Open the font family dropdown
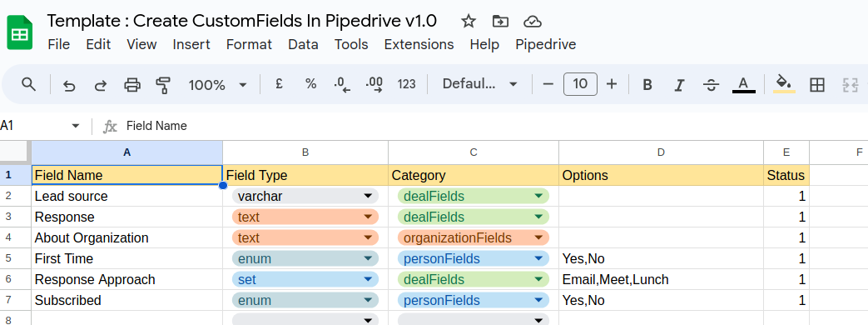Image resolution: width=868 pixels, height=325 pixels. [x=480, y=84]
